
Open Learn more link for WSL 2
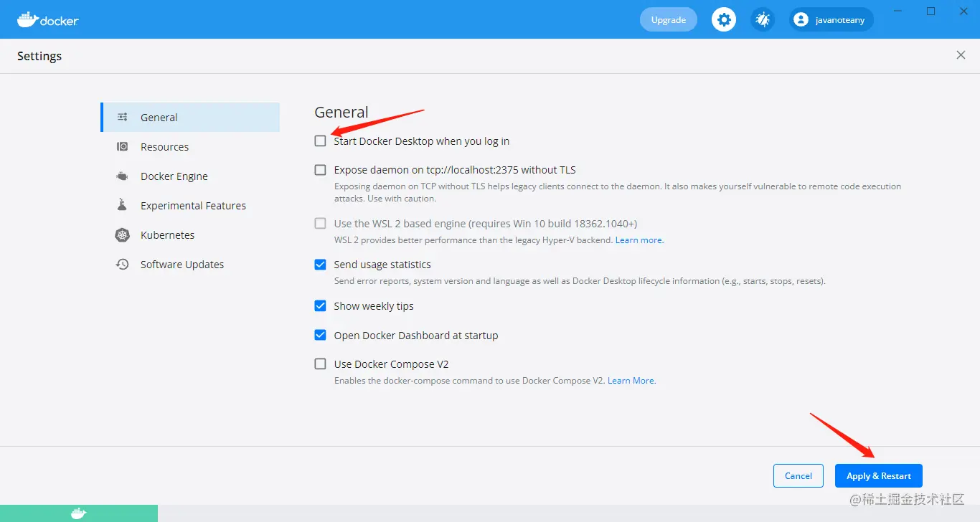(x=640, y=240)
